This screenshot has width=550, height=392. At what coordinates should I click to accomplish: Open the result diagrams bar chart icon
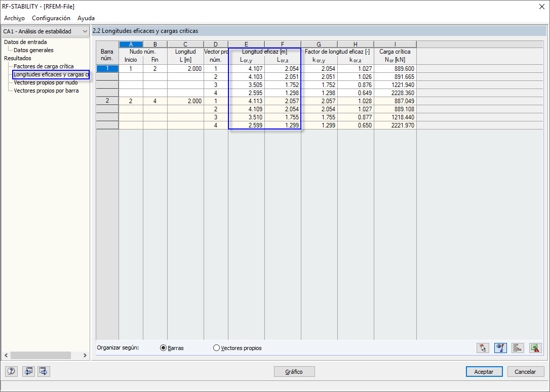coord(518,348)
